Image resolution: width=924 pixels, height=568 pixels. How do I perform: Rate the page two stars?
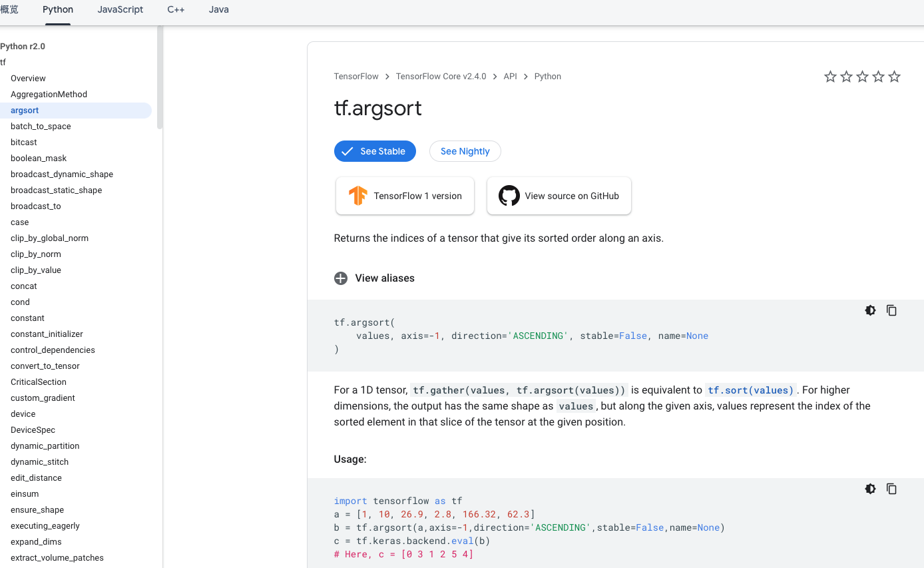coord(846,77)
